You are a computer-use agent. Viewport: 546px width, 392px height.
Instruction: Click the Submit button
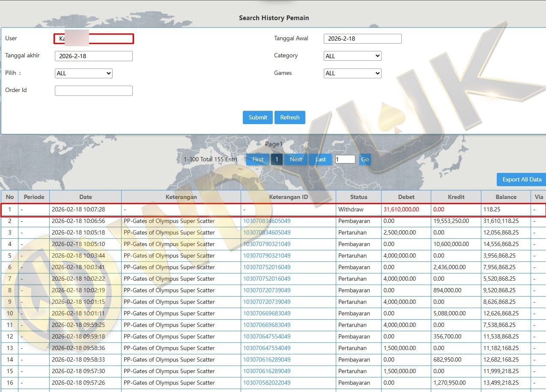[257, 117]
